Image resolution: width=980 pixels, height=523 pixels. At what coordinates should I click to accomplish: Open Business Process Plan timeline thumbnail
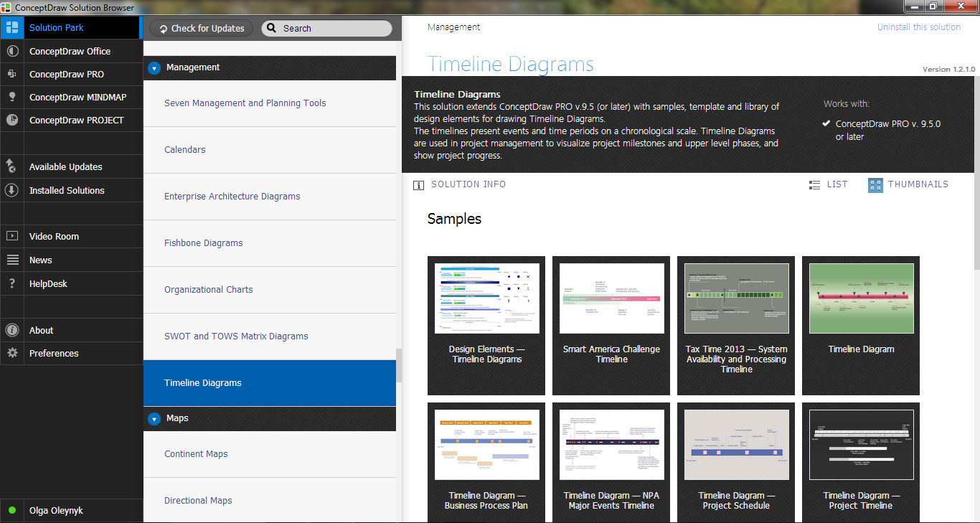(486, 462)
